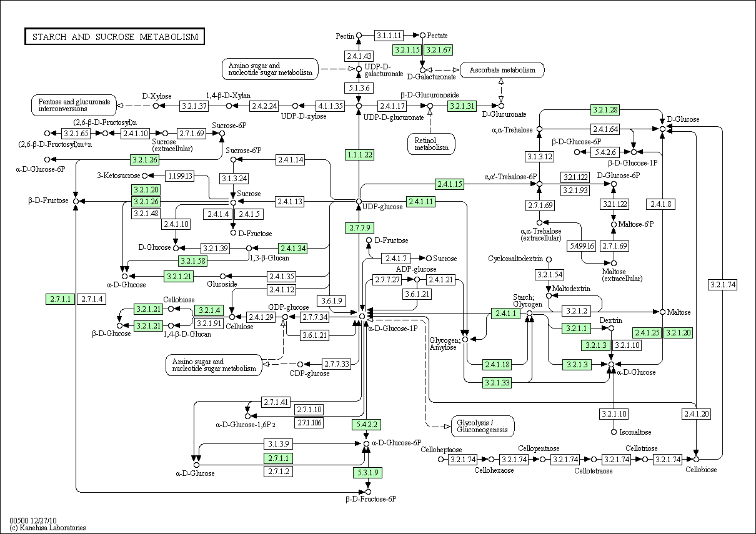Click enzyme box 2.4.1.18

pos(497,365)
